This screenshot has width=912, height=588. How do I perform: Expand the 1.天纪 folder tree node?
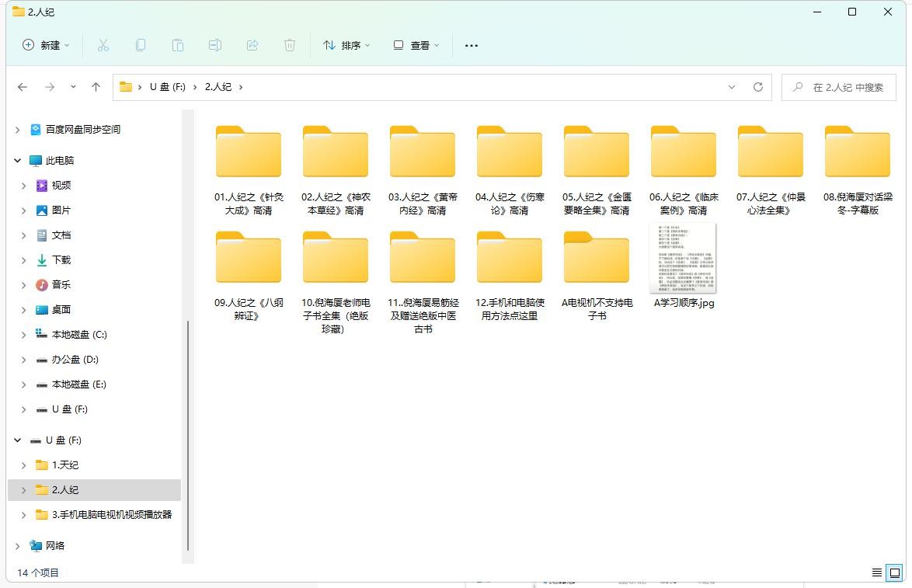pyautogui.click(x=24, y=465)
